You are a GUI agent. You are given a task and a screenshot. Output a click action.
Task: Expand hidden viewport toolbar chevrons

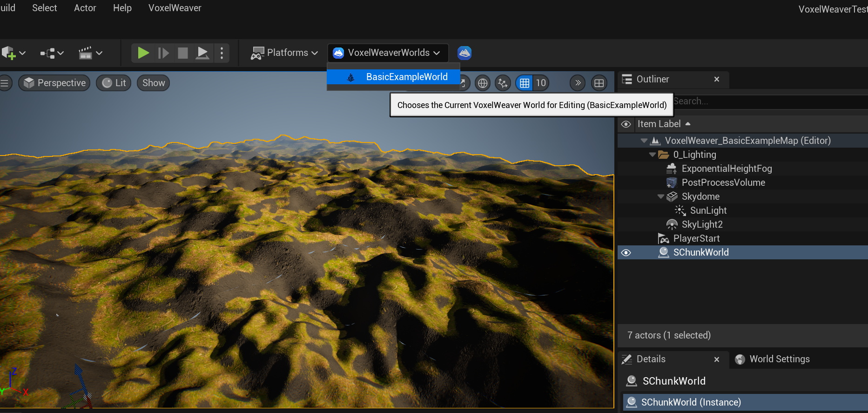pos(578,83)
